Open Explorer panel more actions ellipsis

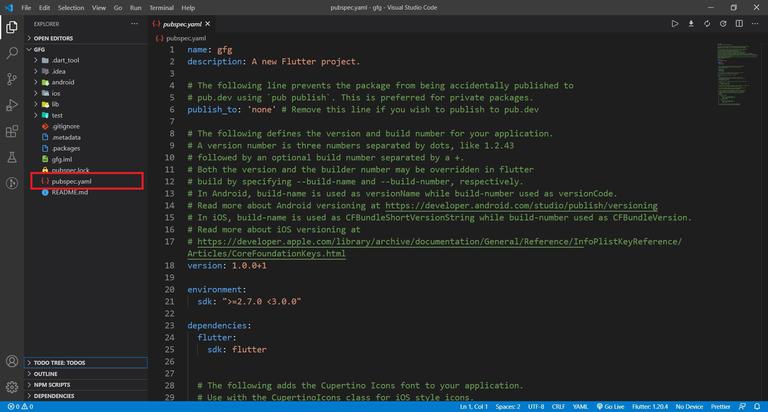coord(134,24)
